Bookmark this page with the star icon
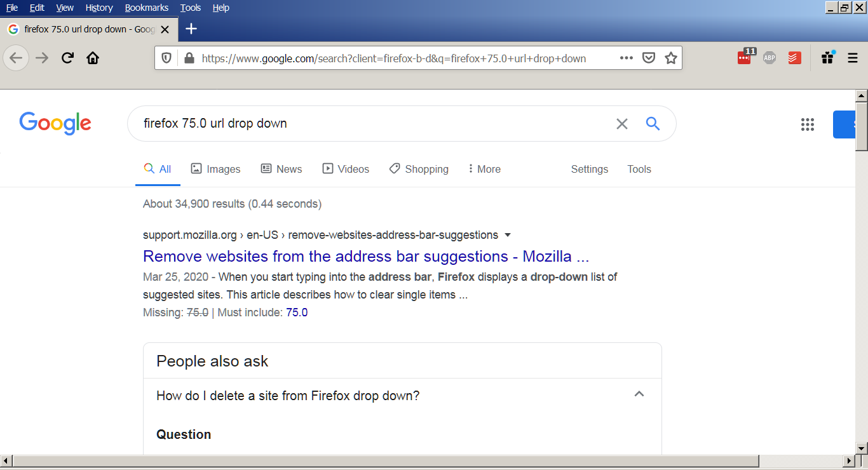Viewport: 868px width, 470px height. click(670, 58)
